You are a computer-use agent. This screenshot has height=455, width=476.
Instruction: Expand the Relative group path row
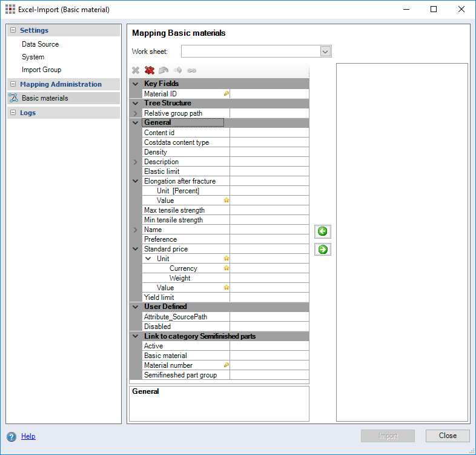pyautogui.click(x=136, y=113)
